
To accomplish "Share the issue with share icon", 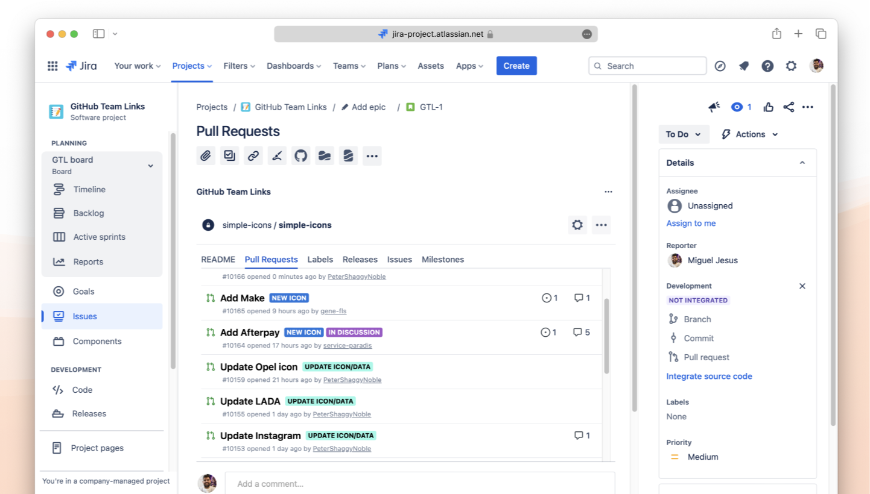I will tap(788, 107).
